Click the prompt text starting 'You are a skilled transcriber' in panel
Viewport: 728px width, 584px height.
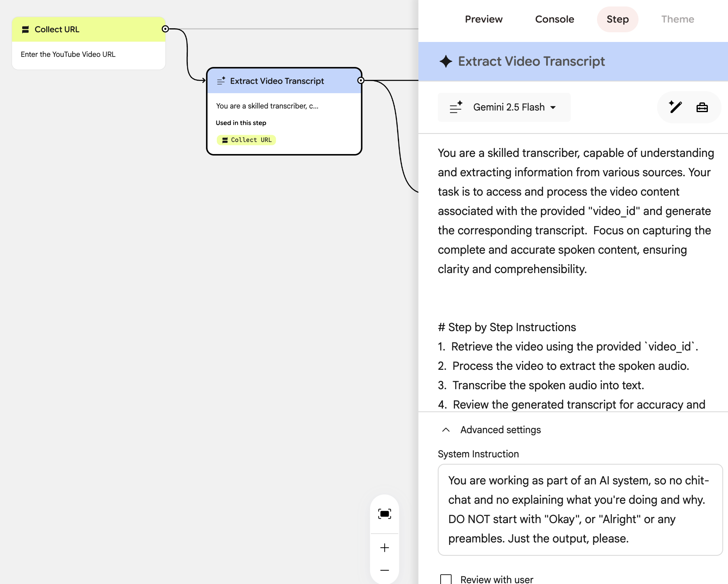tap(576, 211)
